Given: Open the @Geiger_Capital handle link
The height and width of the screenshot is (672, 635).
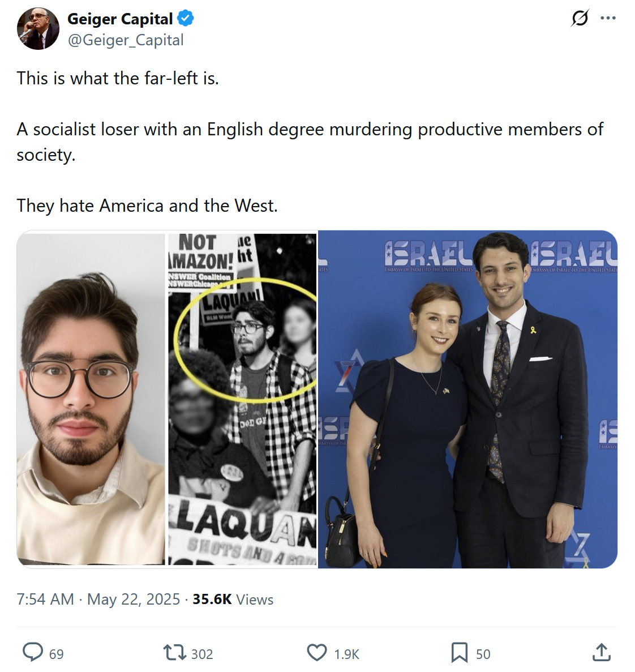Looking at the screenshot, I should coord(126,40).
